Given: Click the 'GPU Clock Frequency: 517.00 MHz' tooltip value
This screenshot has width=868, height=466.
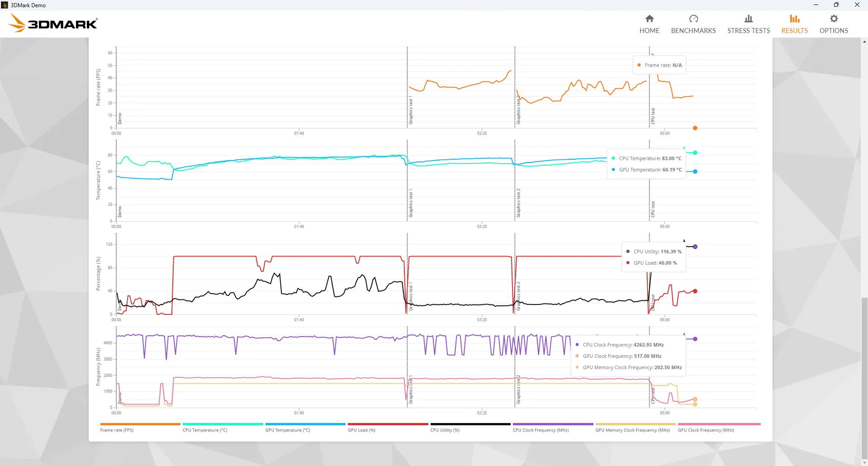Looking at the screenshot, I should coord(622,356).
